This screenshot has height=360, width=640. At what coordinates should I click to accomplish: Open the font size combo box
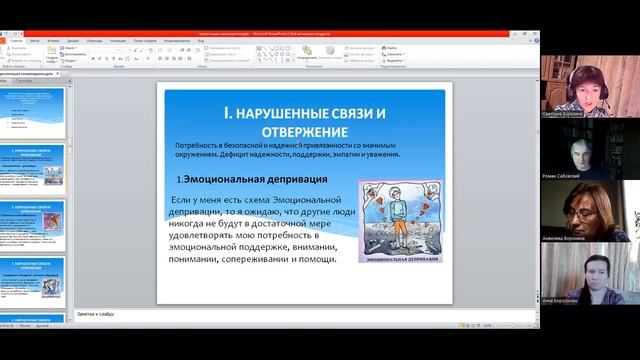coord(127,50)
